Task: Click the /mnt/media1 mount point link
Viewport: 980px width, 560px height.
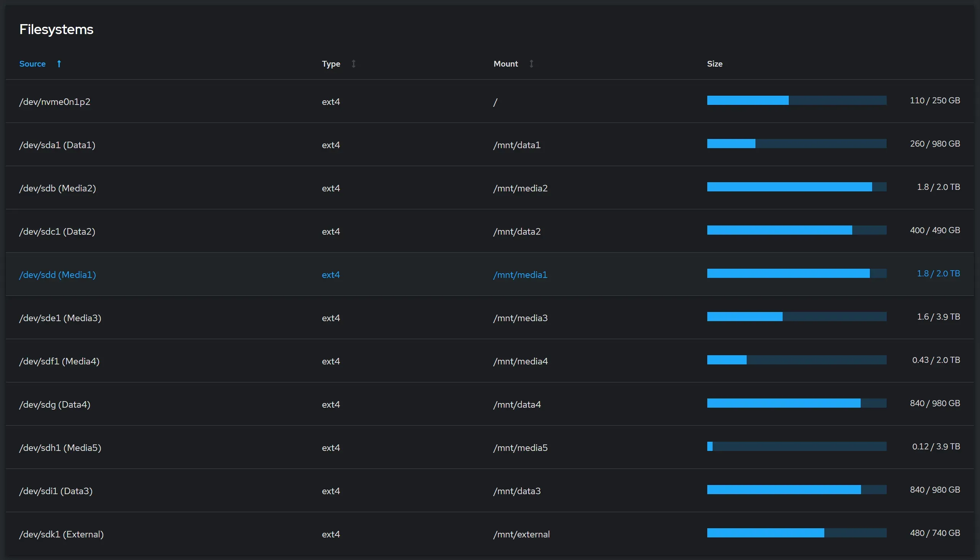Action: click(520, 274)
